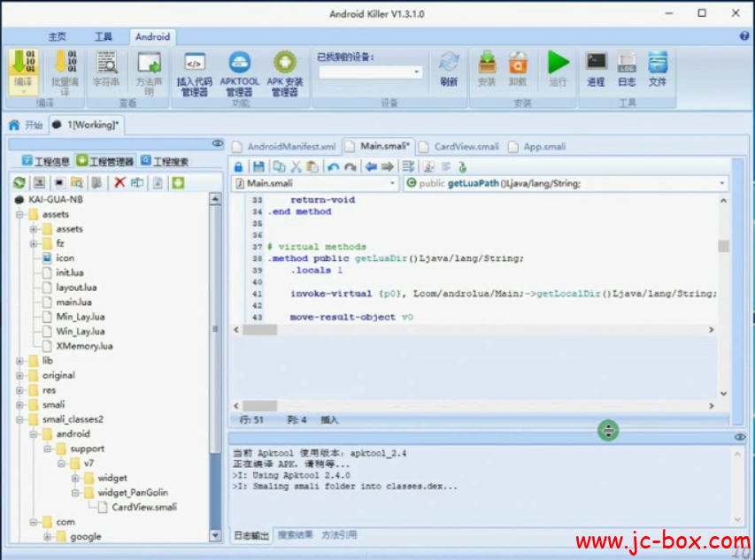Click the save icon in editor toolbar
The image size is (755, 560).
pyautogui.click(x=258, y=166)
